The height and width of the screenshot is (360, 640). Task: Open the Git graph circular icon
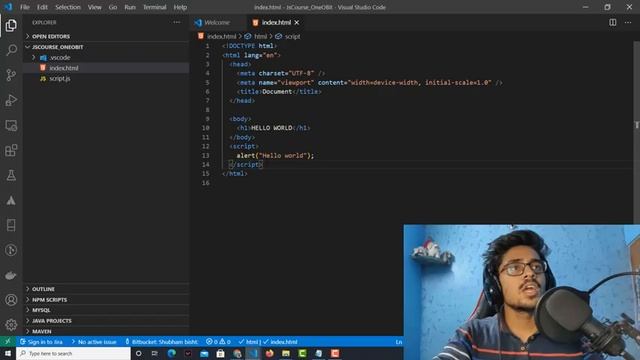[11, 250]
